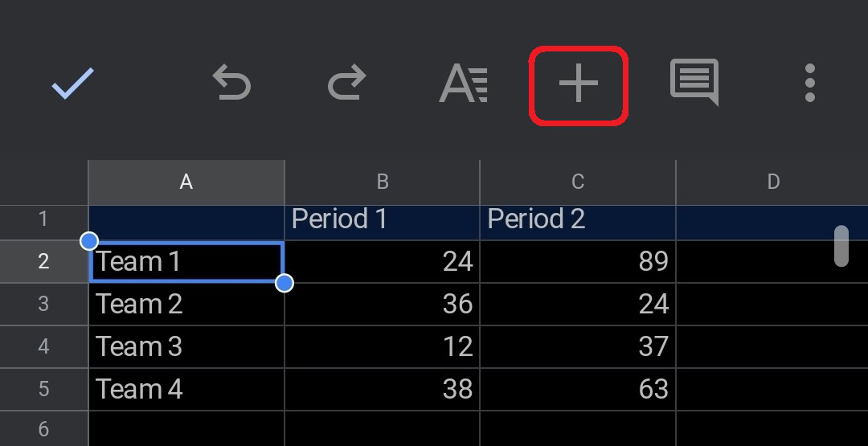Screen dimensions: 868x446
Task: Select the Team 4 cell
Action: coord(186,389)
